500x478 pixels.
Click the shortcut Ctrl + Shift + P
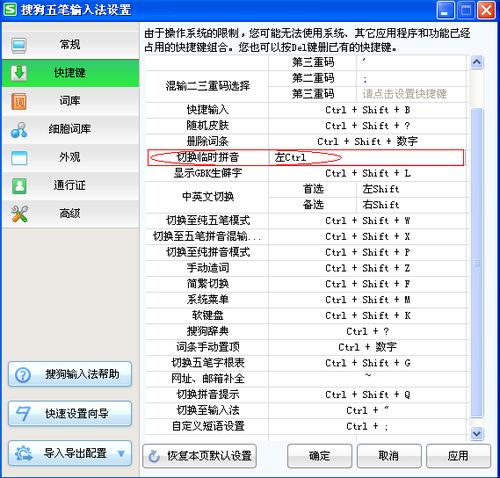pos(367,252)
